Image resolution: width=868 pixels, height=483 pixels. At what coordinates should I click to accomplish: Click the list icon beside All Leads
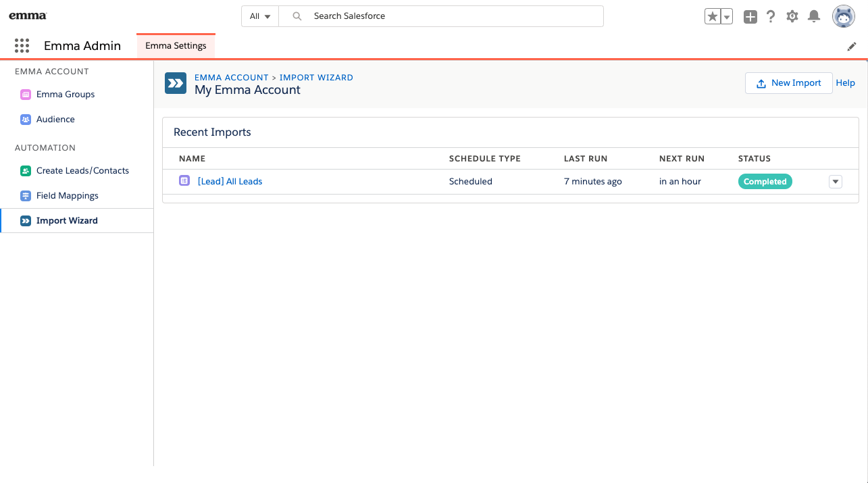pos(184,181)
